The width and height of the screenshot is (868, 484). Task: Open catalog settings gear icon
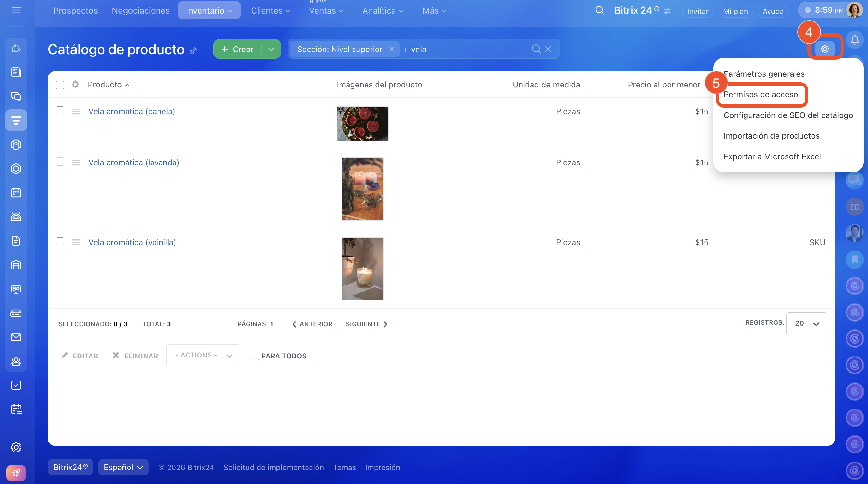click(x=824, y=49)
